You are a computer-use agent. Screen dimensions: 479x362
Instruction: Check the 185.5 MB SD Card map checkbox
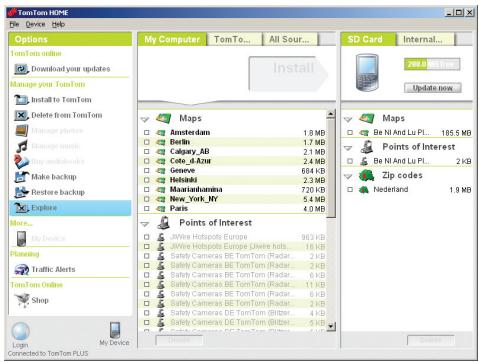pyautogui.click(x=350, y=133)
